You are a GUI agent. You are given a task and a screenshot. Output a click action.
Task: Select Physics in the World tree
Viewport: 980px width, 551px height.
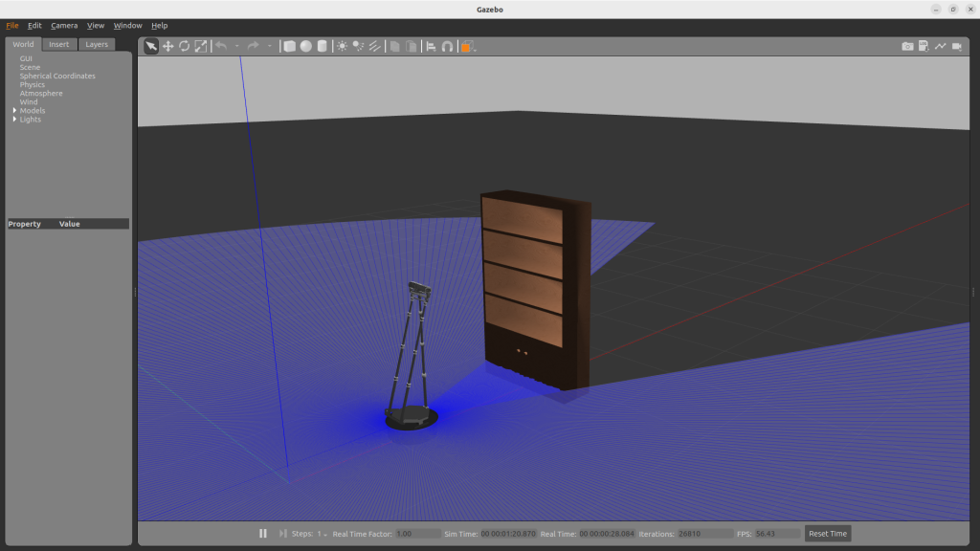[x=32, y=85]
